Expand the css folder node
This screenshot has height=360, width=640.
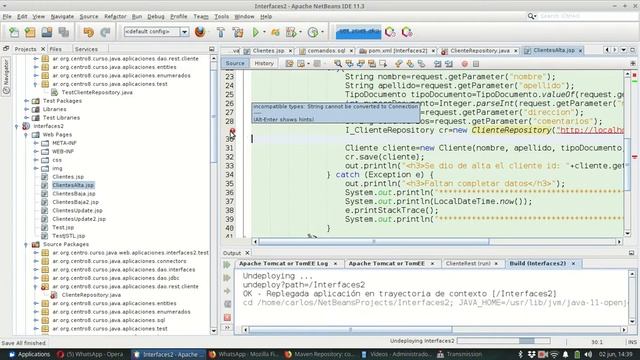point(36,160)
